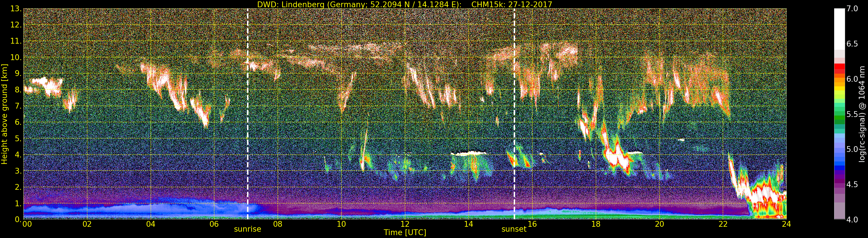Click the green band of the colorbar
The image size is (868, 238).
tap(839, 118)
